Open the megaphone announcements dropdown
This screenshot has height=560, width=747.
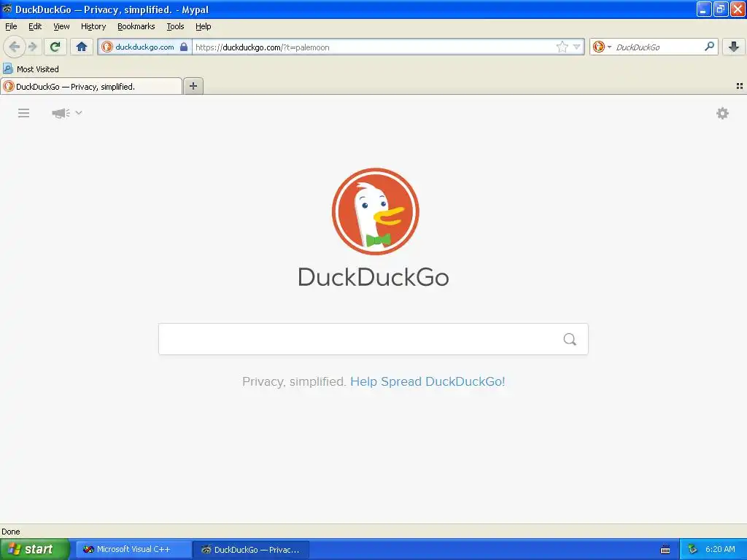point(66,113)
